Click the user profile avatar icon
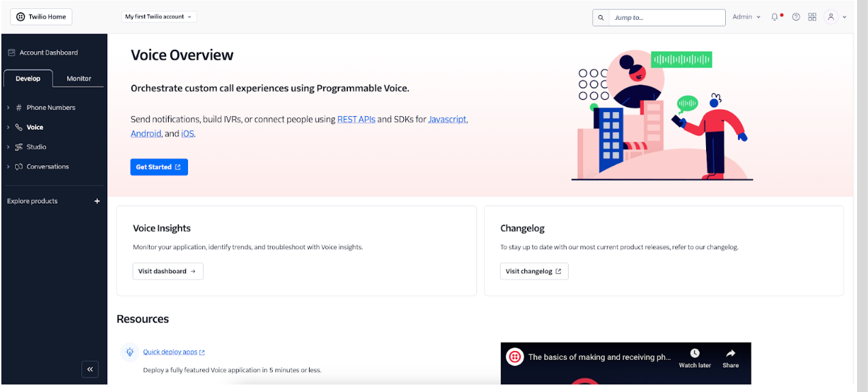868x392 pixels. pos(831,17)
